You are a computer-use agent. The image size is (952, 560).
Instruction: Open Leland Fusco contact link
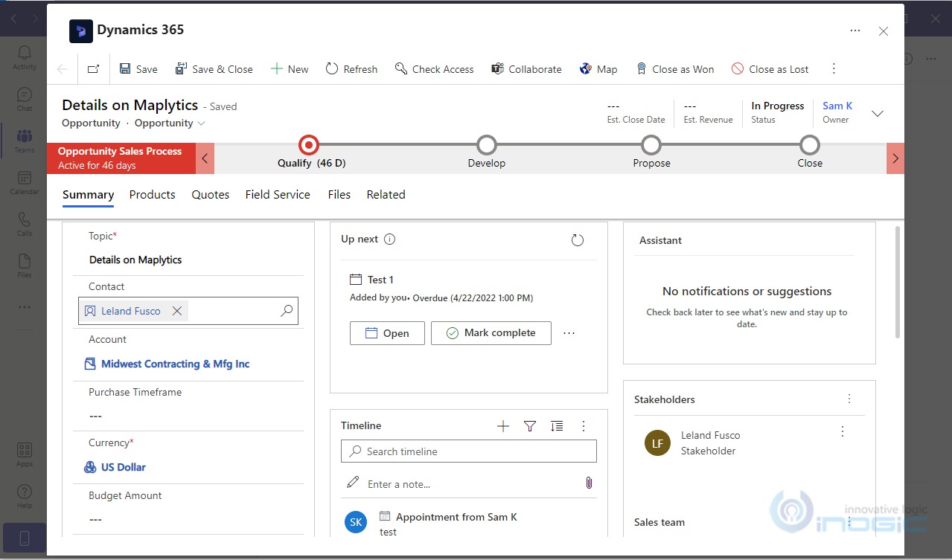tap(131, 311)
